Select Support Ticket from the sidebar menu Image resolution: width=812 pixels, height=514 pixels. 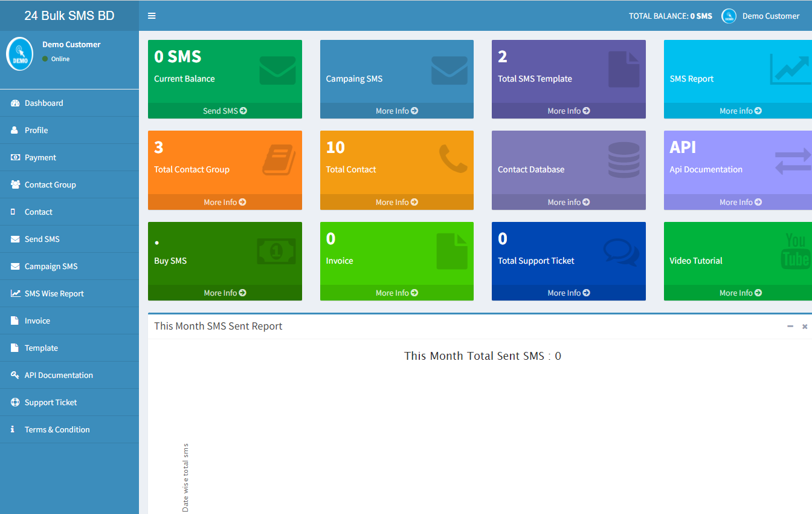click(x=51, y=403)
